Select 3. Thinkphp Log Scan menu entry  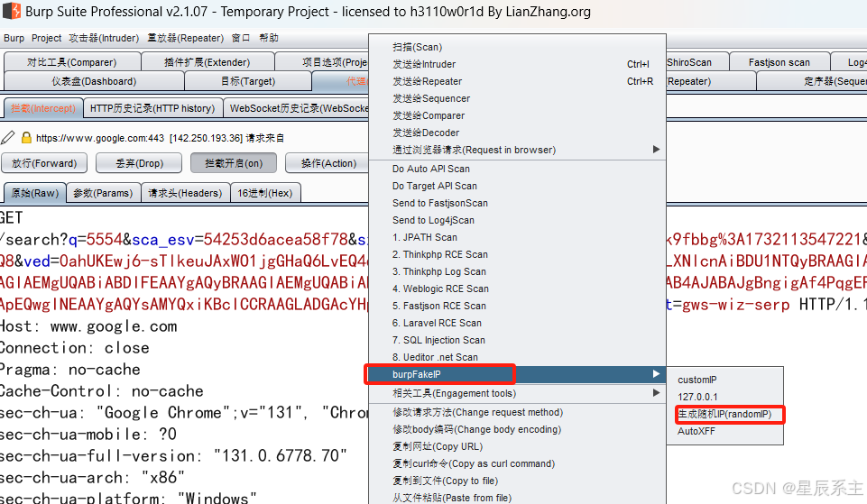[517, 271]
